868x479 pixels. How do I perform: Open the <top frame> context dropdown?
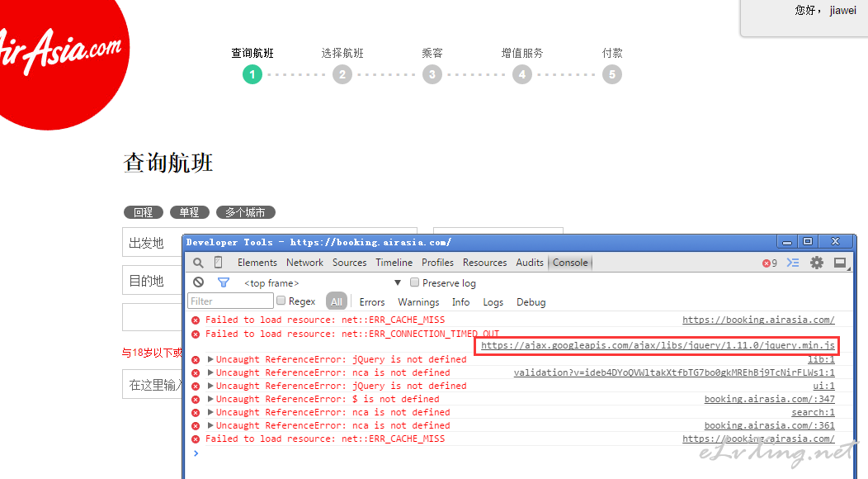322,282
